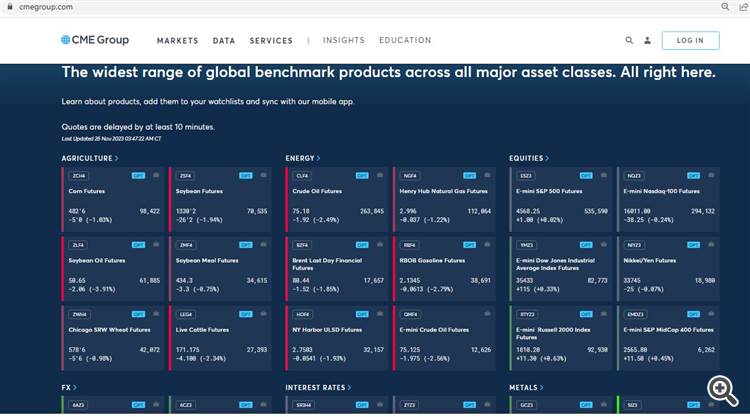Viewport: 750px width, 417px height.
Task: Click the watchlist icon on Crude Oil Futures card
Action: (378, 175)
